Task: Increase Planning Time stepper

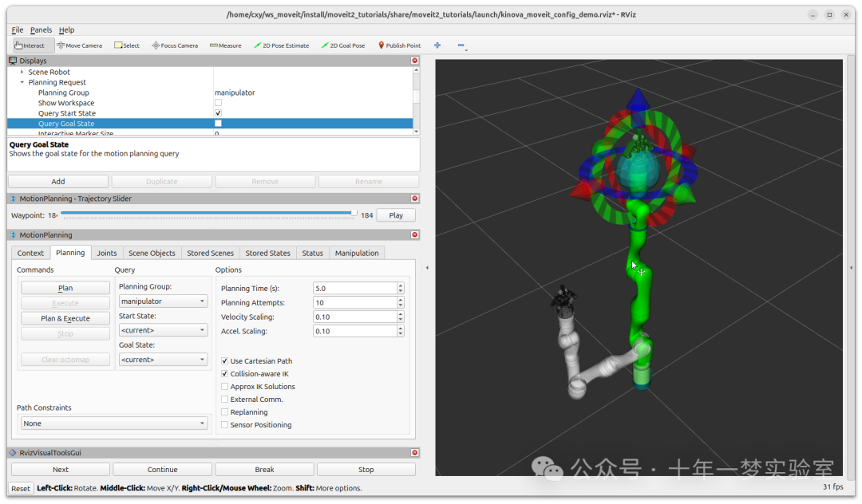Action: (x=400, y=285)
